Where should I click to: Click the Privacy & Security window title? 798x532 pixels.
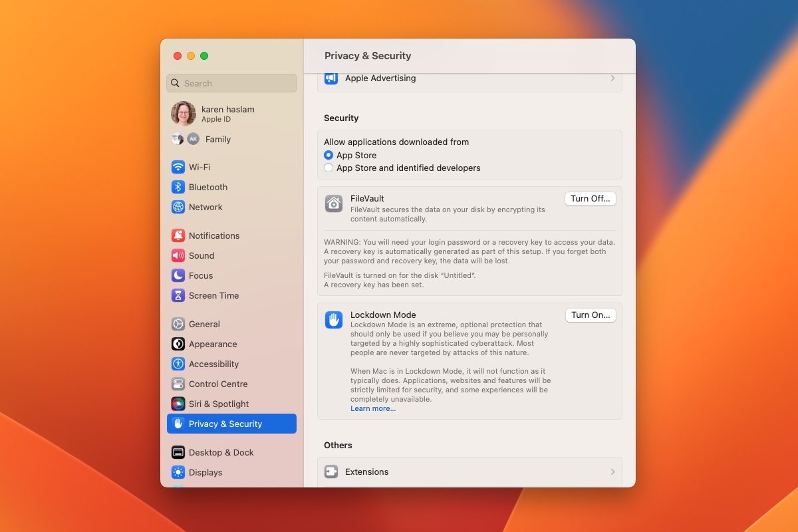368,56
